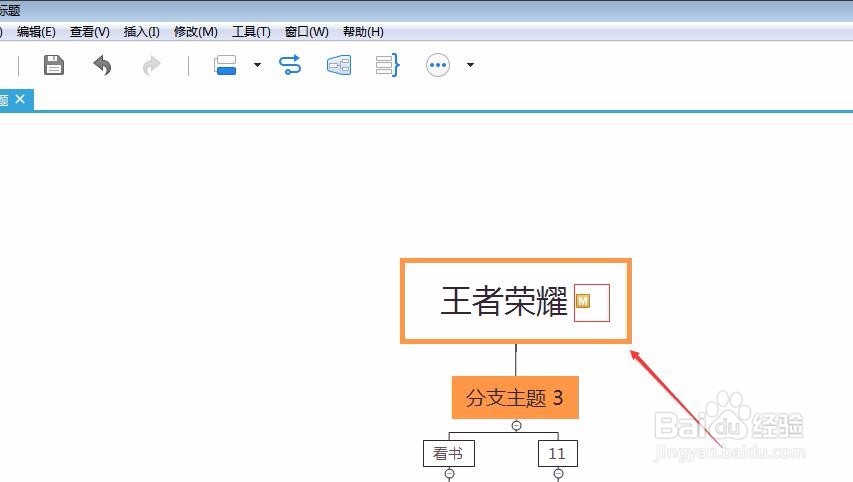Open the 窗口(W) menu
This screenshot has width=853, height=482.
click(307, 32)
